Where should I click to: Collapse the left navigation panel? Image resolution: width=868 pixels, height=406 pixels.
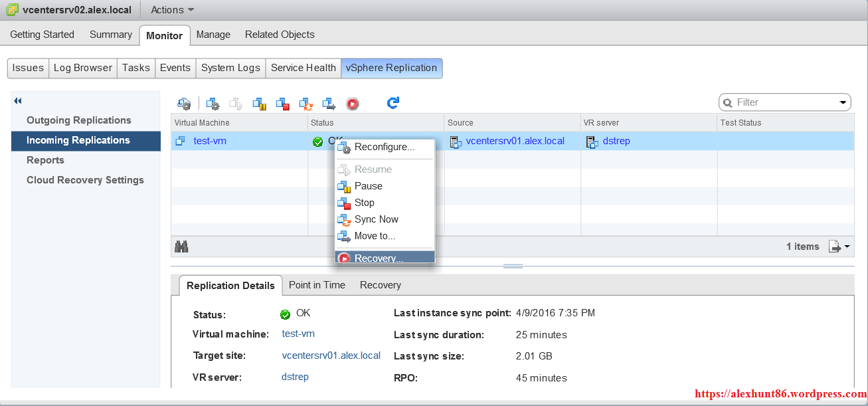coord(18,101)
